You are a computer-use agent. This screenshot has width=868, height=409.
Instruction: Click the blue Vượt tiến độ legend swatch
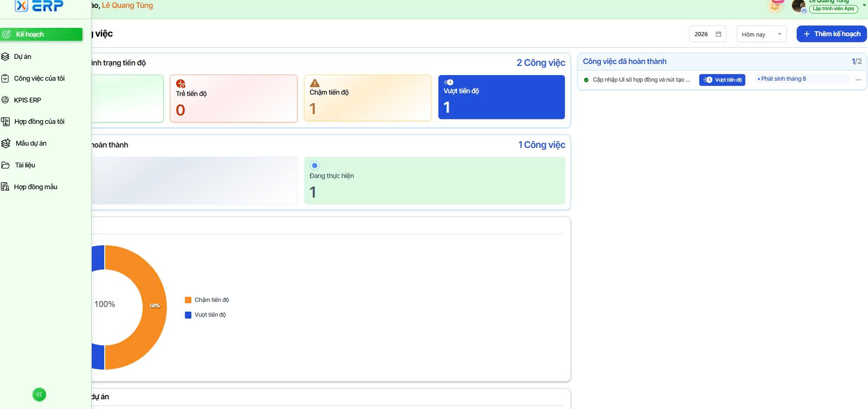[x=188, y=315]
